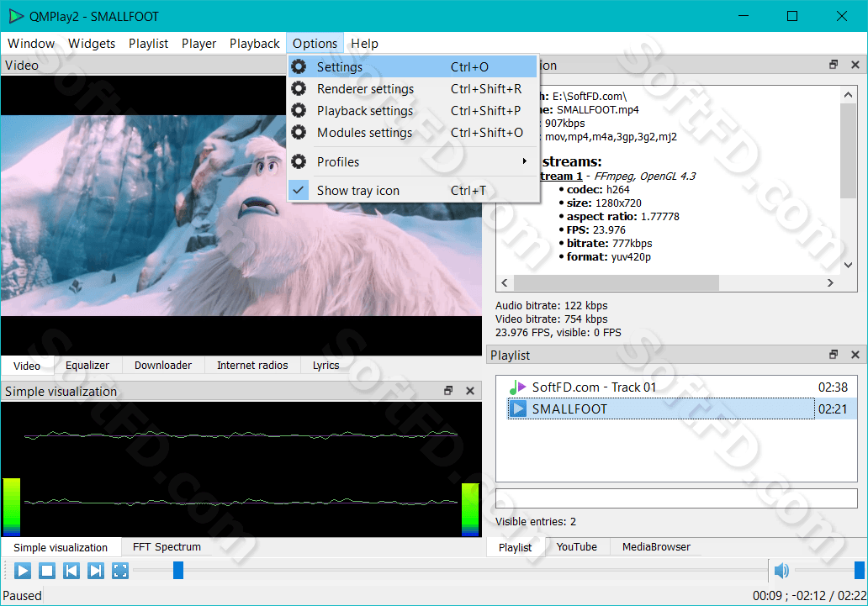Click the play icon beside SMALLFOOT entry
The width and height of the screenshot is (868, 606).
(518, 409)
